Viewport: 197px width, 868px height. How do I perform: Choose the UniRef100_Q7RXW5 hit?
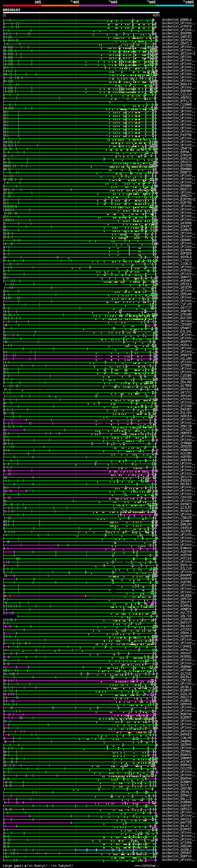tap(177, 314)
